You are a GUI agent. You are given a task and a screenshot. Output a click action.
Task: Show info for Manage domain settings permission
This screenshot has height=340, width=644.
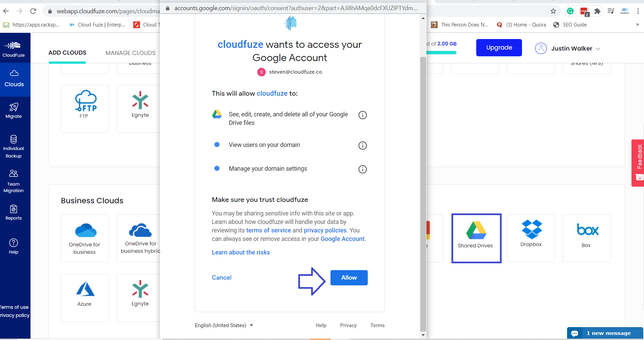click(363, 169)
